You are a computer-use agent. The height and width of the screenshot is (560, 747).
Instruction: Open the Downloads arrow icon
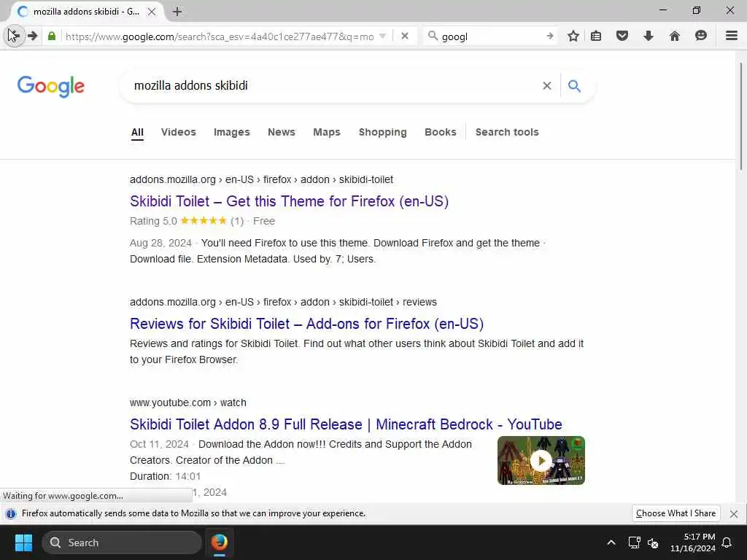pyautogui.click(x=648, y=36)
